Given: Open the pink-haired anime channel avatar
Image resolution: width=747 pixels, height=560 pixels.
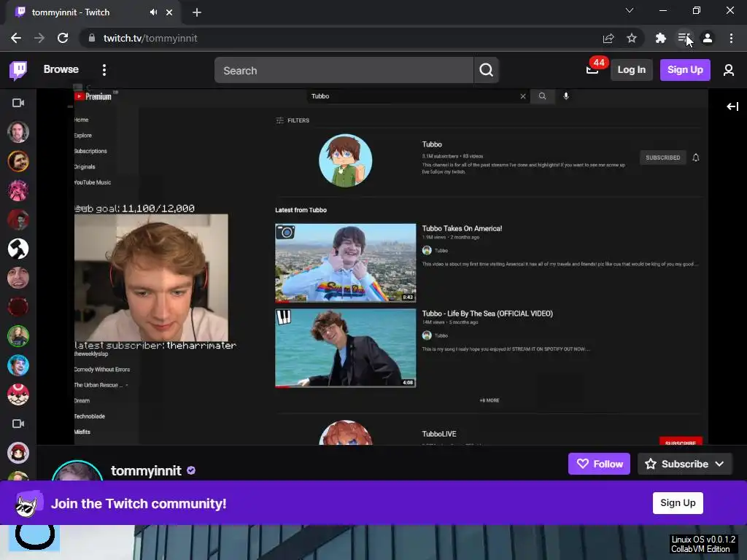Looking at the screenshot, I should click(x=18, y=190).
